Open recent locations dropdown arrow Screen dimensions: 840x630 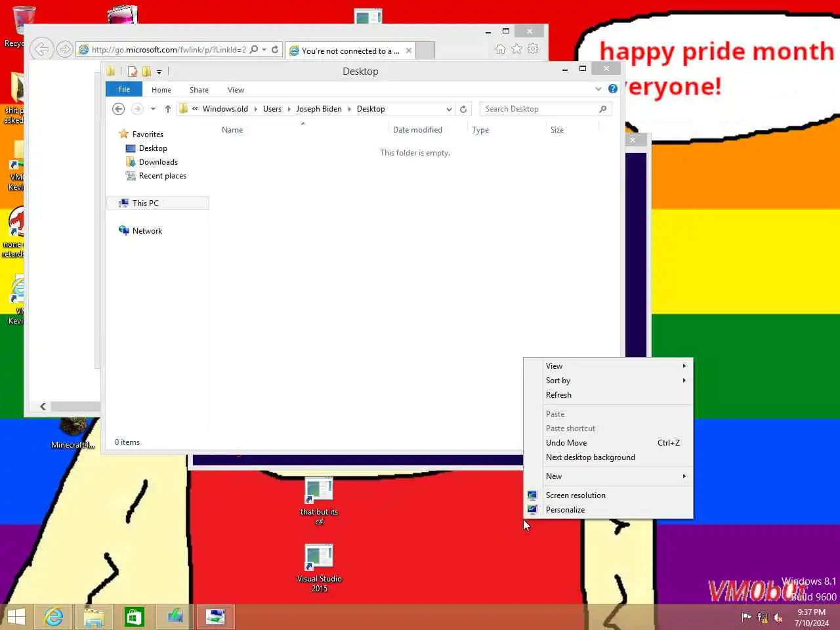tap(153, 109)
